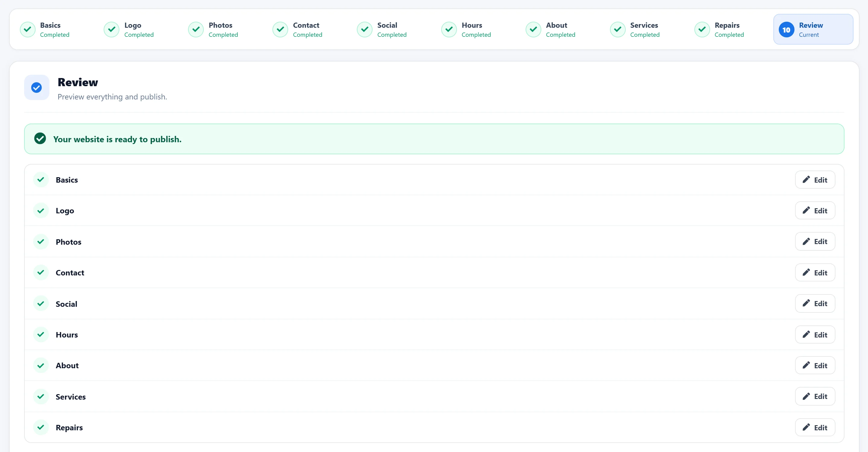Image resolution: width=868 pixels, height=452 pixels.
Task: Click the Repairs step checkmark icon in stepper
Action: [x=702, y=30]
